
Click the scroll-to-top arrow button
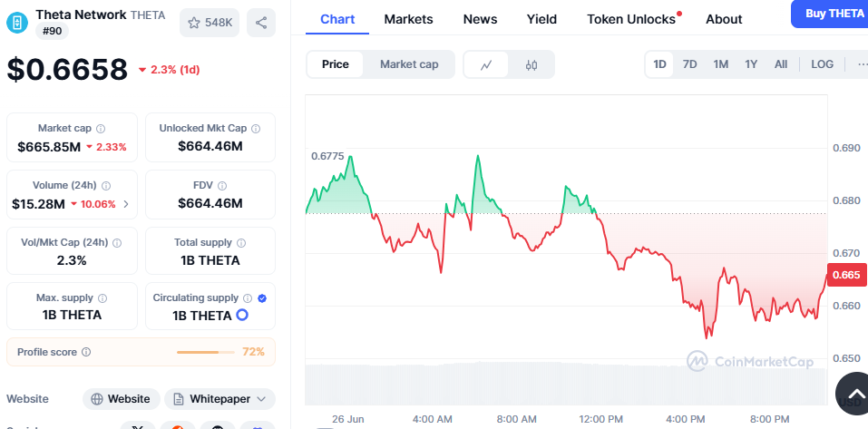click(x=856, y=394)
